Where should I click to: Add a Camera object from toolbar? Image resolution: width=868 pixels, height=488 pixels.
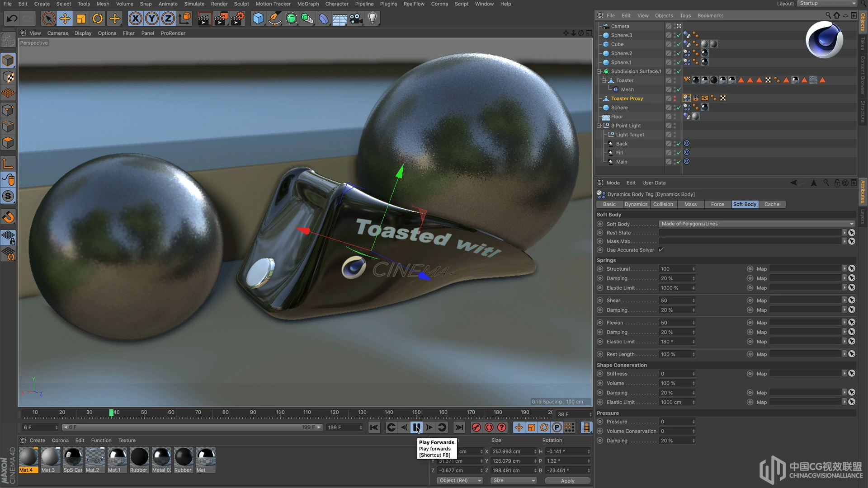click(x=356, y=19)
